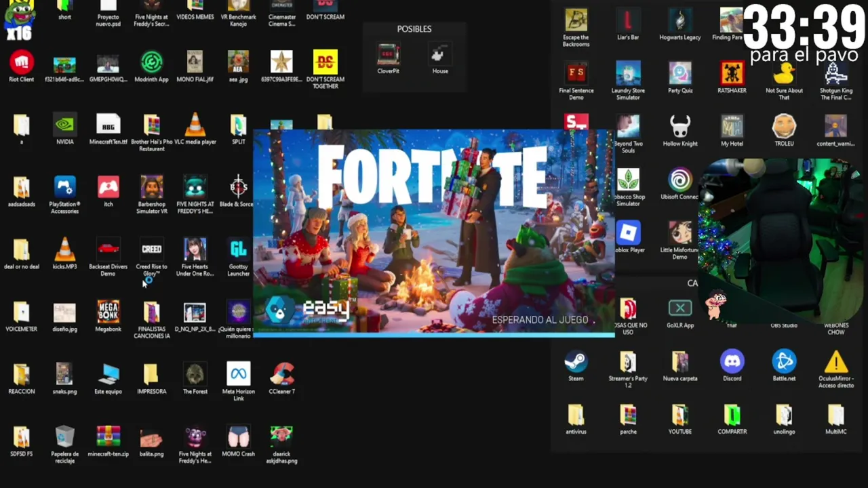Viewport: 868px width, 488px height.
Task: Open the SPLIT folder
Action: click(238, 125)
